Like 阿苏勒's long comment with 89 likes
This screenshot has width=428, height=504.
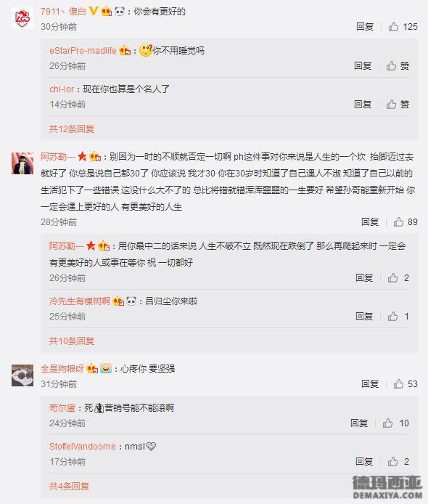tap(406, 221)
